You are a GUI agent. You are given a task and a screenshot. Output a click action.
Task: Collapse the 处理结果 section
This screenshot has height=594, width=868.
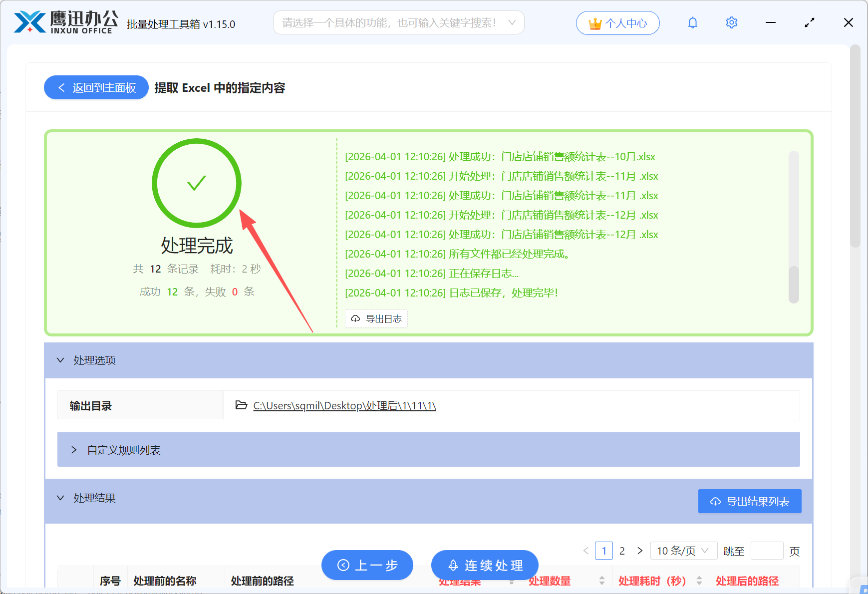coord(60,498)
